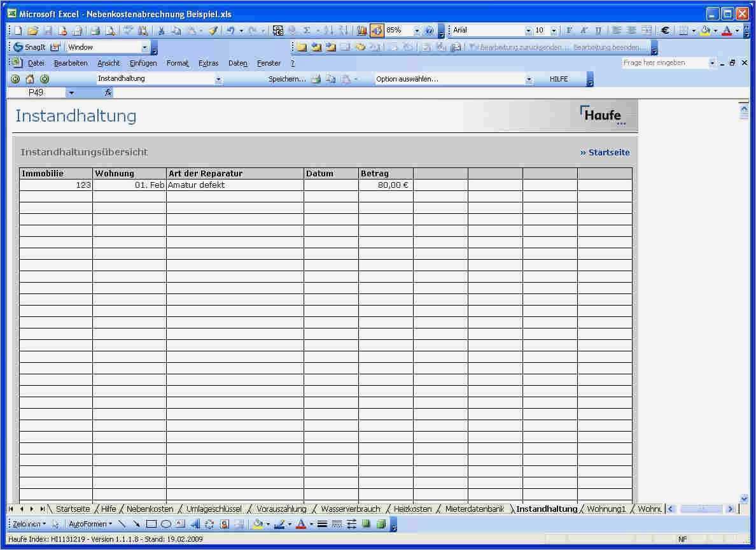Switch to the Mieterdatenbank sheet tab

tap(475, 509)
